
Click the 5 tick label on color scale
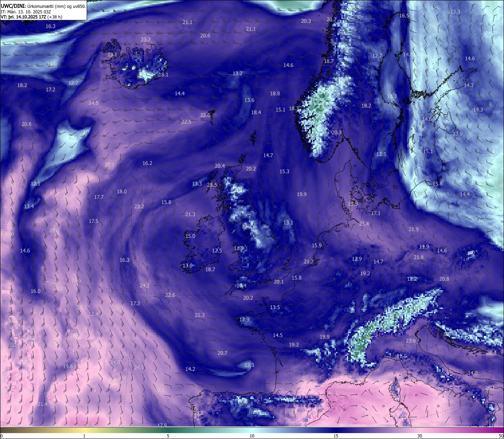168,436
